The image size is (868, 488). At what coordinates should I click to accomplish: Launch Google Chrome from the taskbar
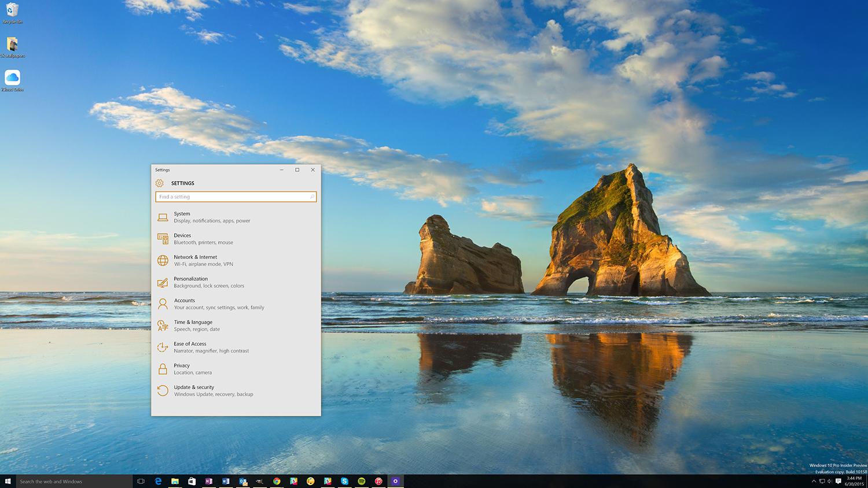(277, 481)
